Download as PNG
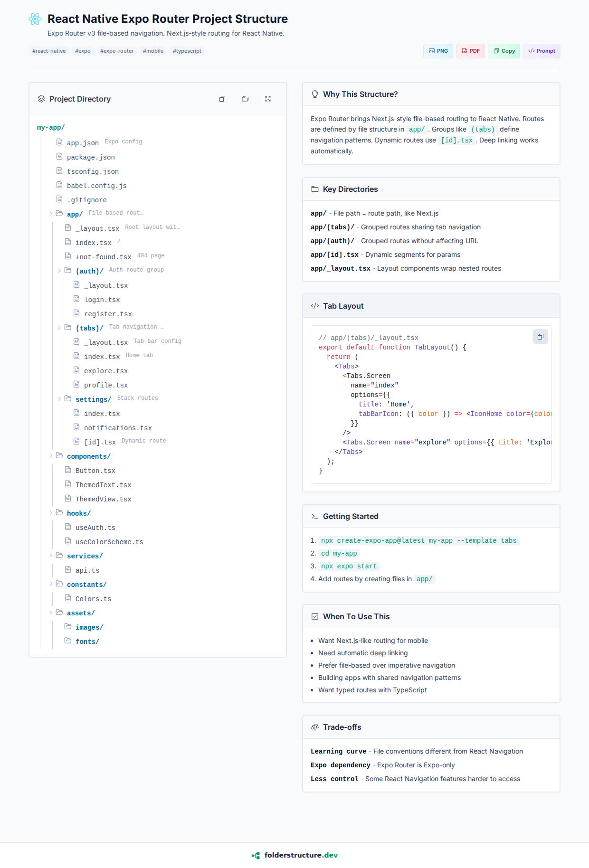This screenshot has height=868, width=589. pyautogui.click(x=438, y=51)
